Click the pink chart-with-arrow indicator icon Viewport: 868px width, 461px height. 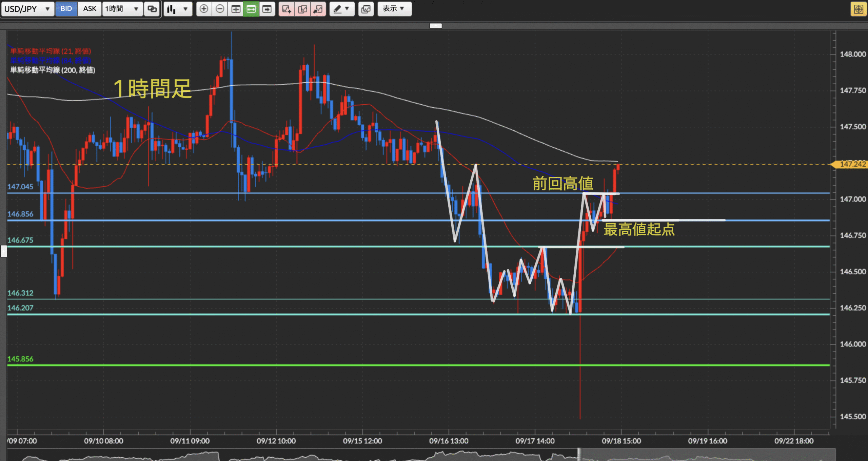(318, 9)
